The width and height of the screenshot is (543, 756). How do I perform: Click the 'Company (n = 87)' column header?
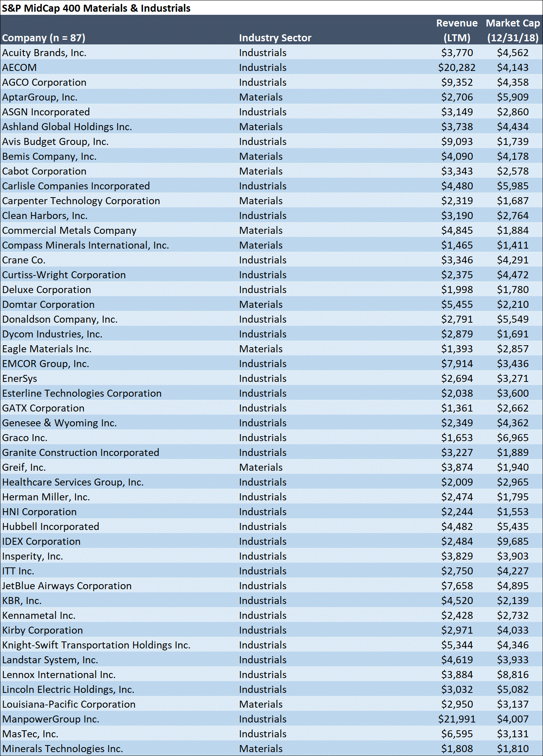point(44,38)
